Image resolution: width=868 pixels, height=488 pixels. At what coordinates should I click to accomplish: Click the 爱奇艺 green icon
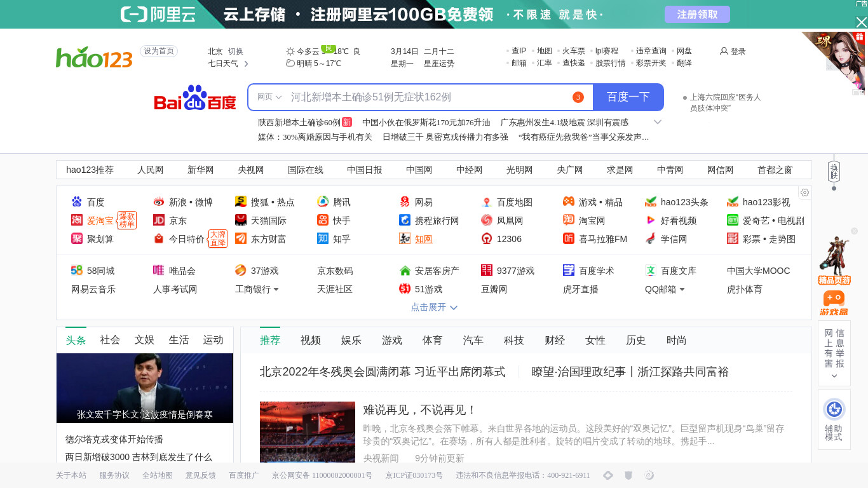click(733, 220)
